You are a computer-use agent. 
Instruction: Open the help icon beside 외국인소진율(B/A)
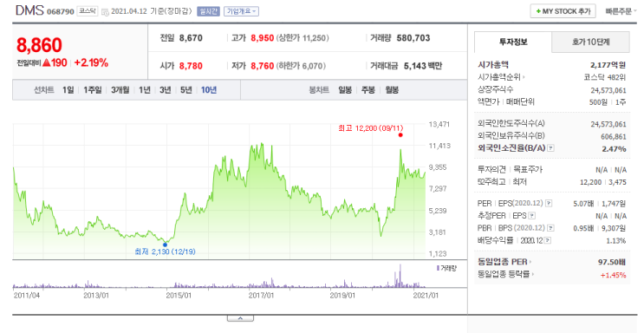550,148
